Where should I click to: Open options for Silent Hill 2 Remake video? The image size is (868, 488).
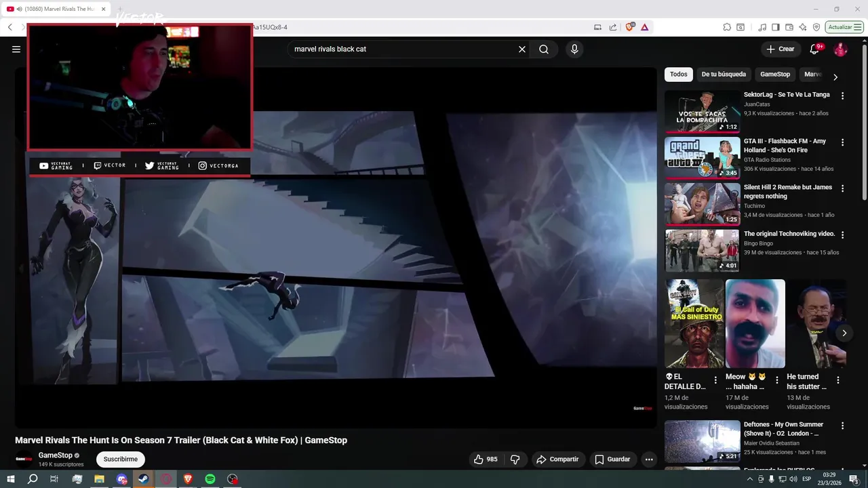[842, 188]
